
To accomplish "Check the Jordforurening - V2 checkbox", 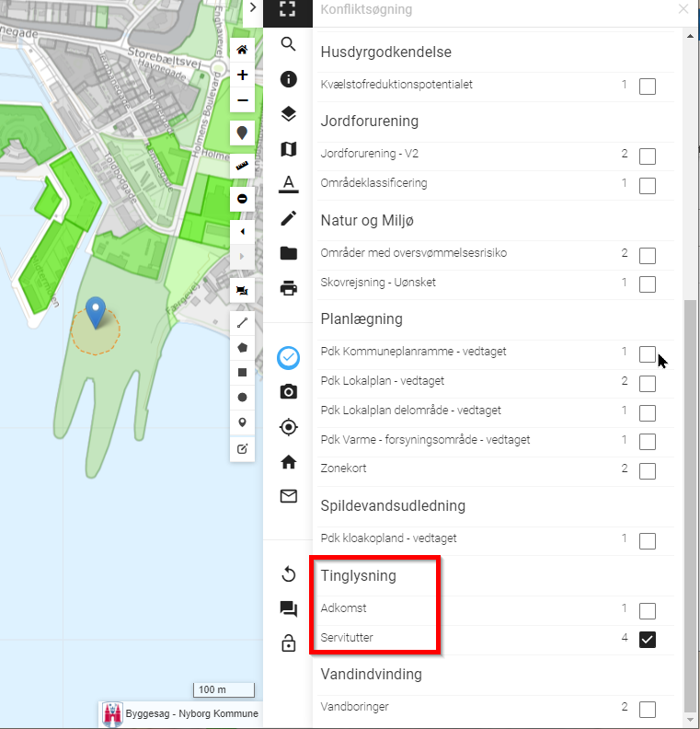I will pyautogui.click(x=648, y=156).
